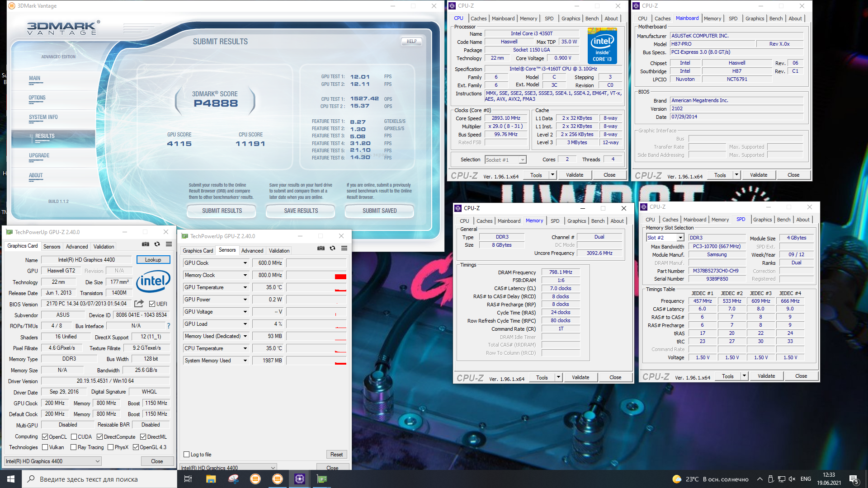Toggle the Vulkan checkbox

point(45,447)
